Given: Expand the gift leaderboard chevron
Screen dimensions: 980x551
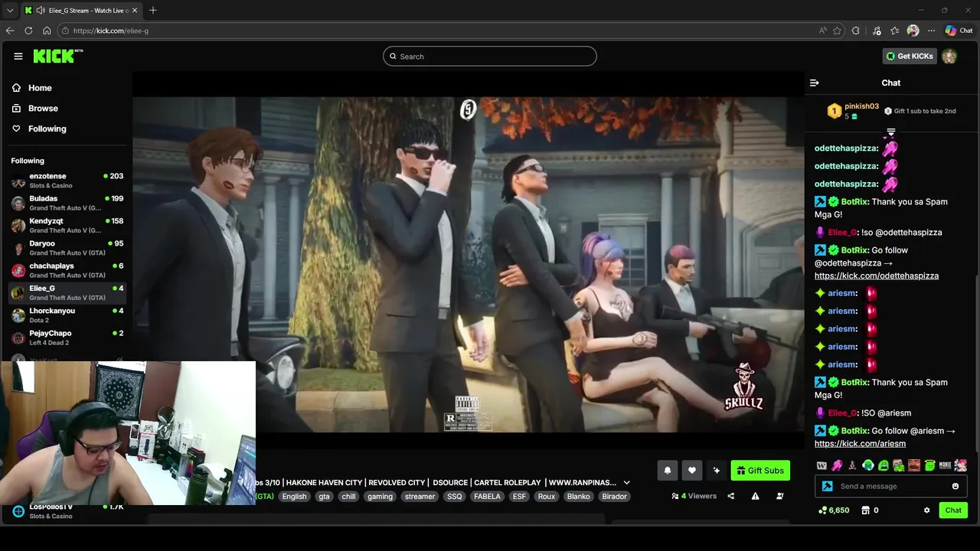Looking at the screenshot, I should tap(890, 132).
